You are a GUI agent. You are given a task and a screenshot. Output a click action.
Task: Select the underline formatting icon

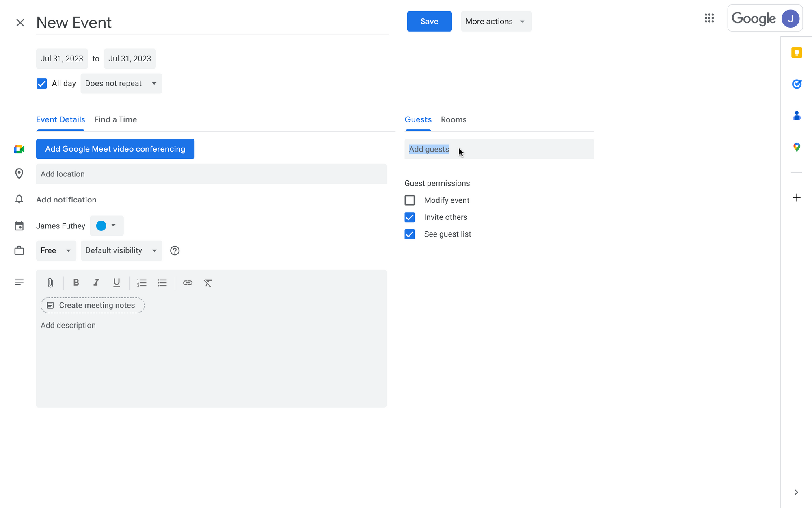(117, 283)
